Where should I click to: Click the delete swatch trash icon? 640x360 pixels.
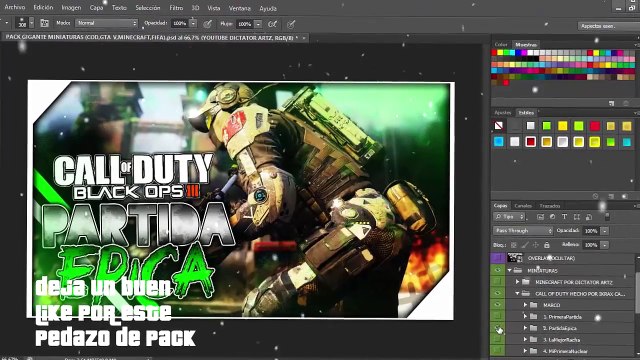626,103
